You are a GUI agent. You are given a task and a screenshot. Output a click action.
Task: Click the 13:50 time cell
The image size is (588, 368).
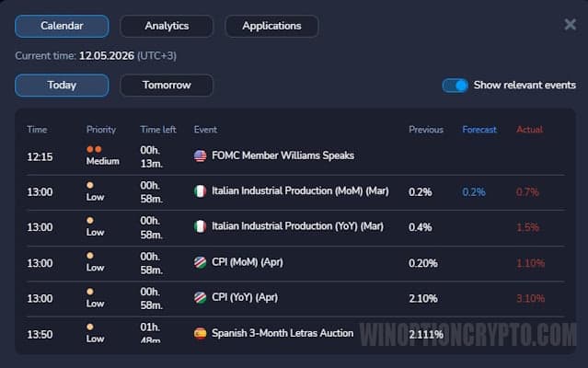40,335
